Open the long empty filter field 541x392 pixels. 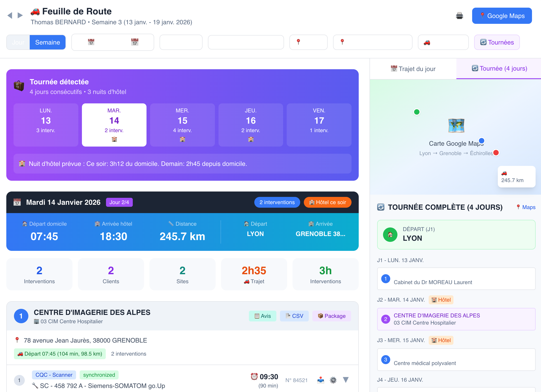click(x=246, y=42)
